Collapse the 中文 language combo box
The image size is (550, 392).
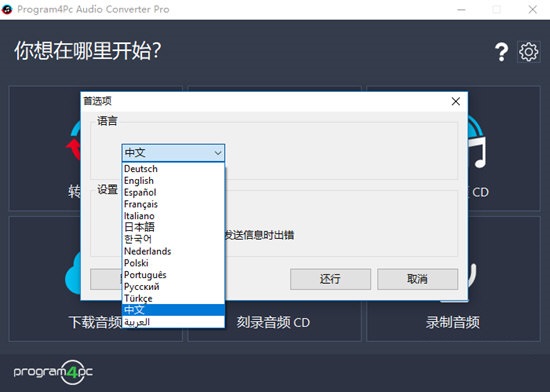tap(173, 153)
